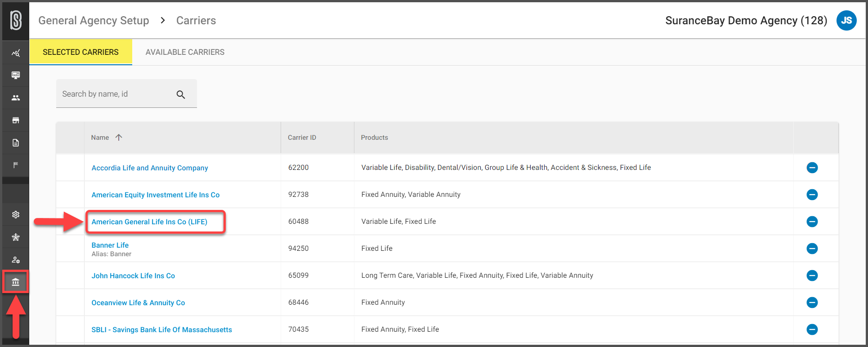Open the flag sidebar icon
The image size is (868, 347).
[x=16, y=165]
